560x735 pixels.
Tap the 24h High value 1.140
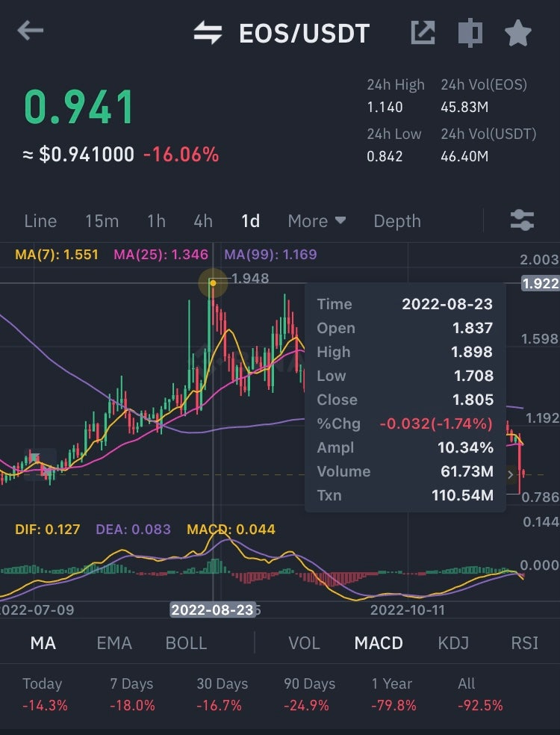pos(385,108)
